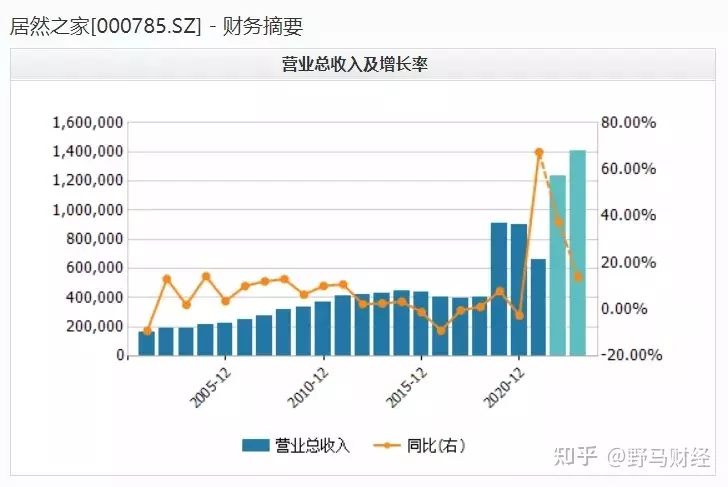Click the last dashed-line point near 14%
This screenshot has height=487, width=728.
tap(578, 277)
